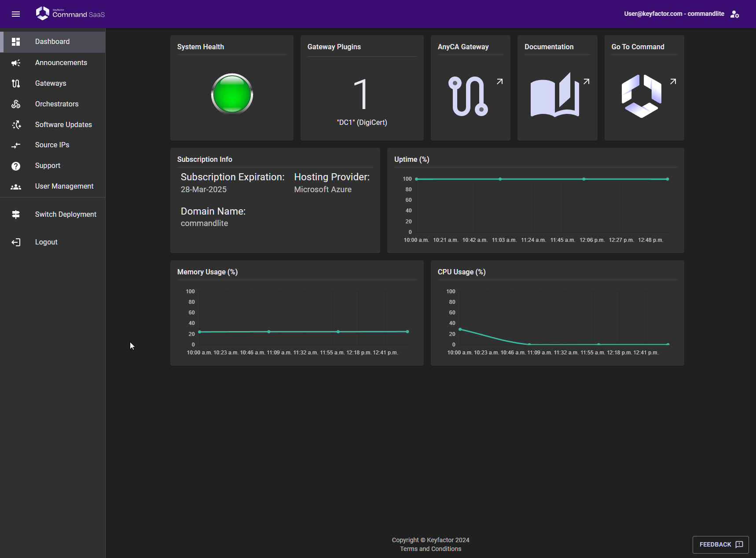
Task: Click the Logout door icon
Action: (x=16, y=242)
